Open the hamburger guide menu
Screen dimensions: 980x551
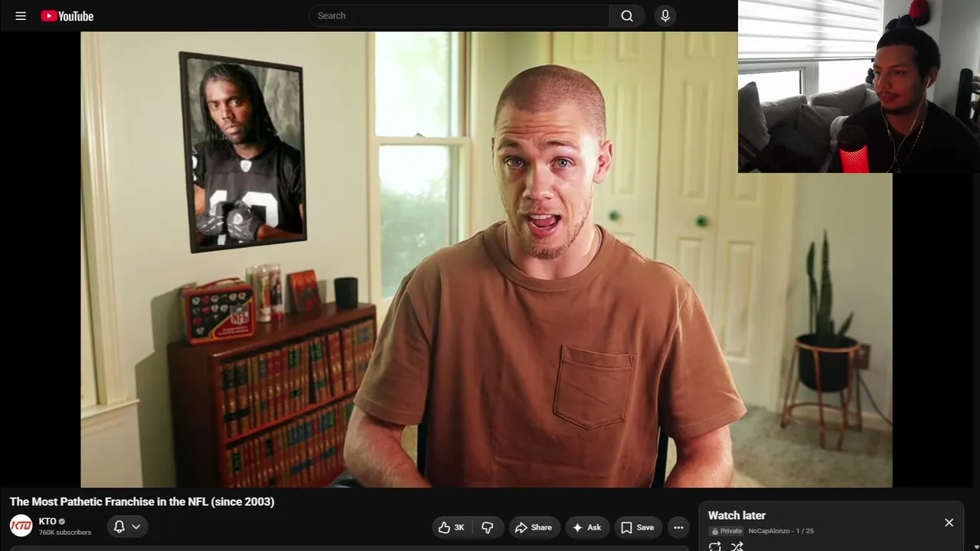click(x=21, y=15)
